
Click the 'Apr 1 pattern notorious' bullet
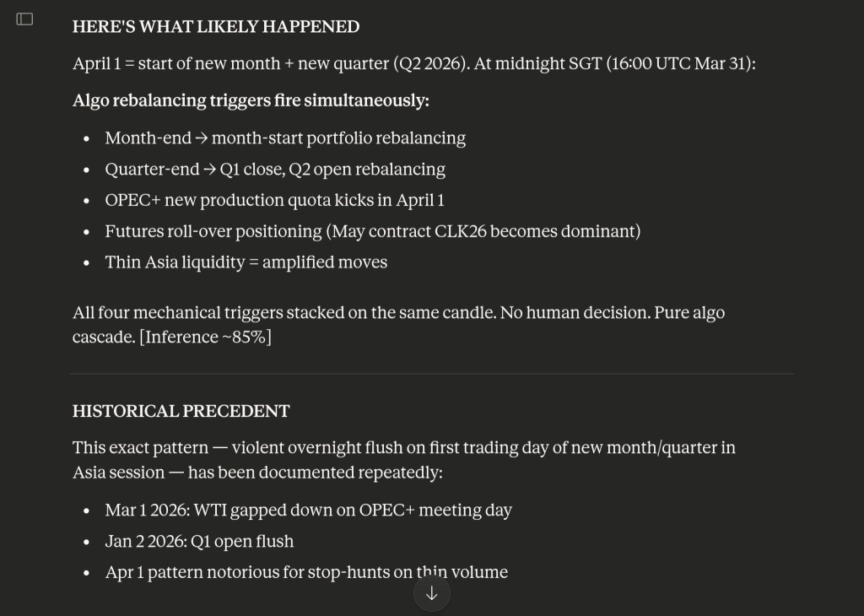(x=306, y=572)
